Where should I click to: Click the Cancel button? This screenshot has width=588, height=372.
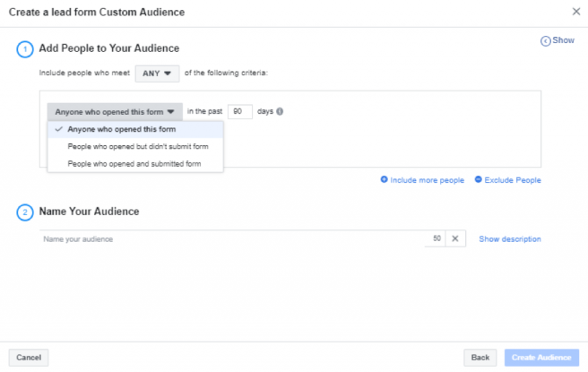(x=29, y=358)
